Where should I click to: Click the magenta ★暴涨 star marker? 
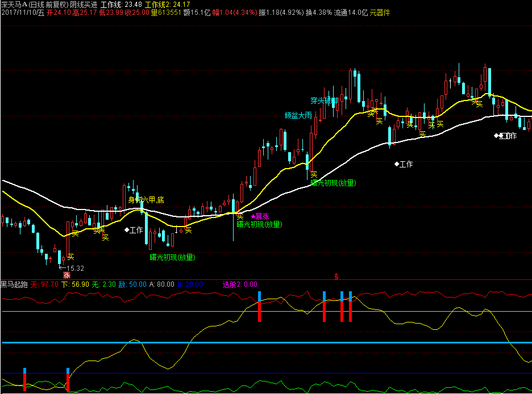click(260, 216)
